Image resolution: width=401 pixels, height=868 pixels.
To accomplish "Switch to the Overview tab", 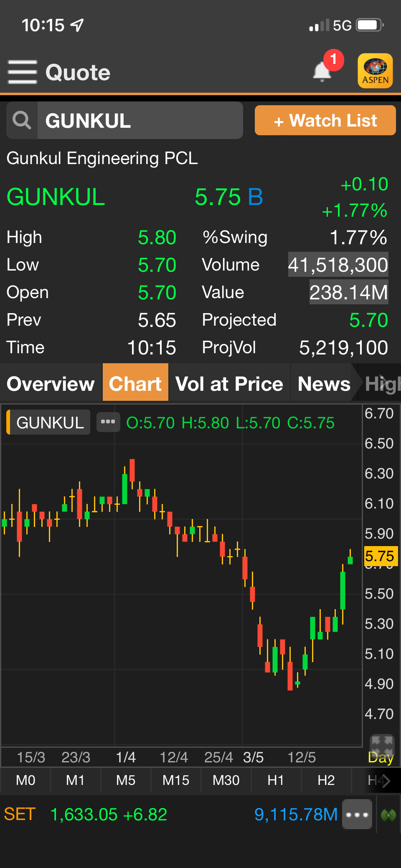I will [x=51, y=384].
